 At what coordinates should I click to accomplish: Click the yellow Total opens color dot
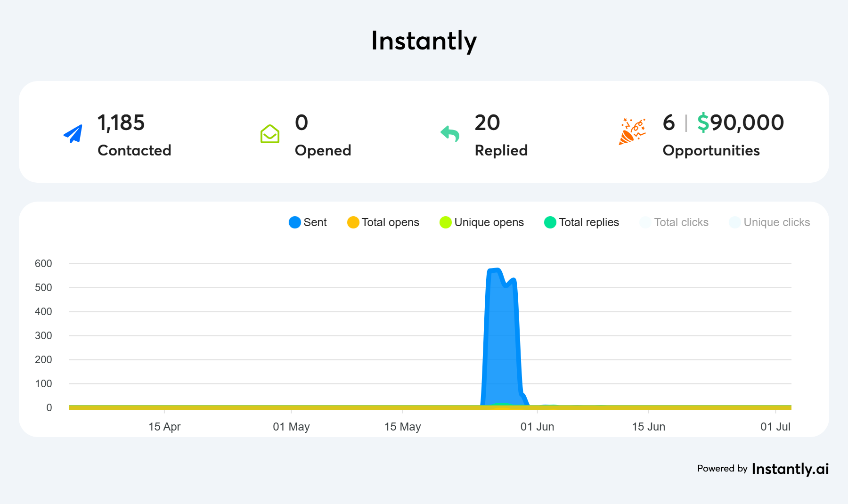pyautogui.click(x=353, y=222)
